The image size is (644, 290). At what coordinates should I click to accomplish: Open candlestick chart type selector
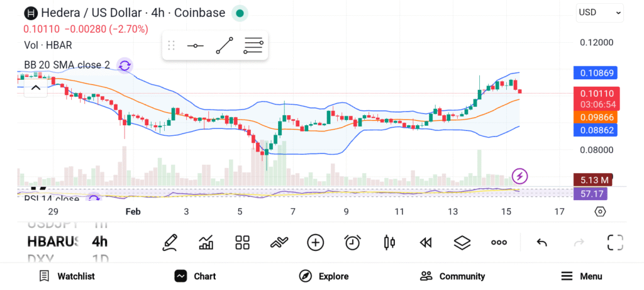click(389, 242)
